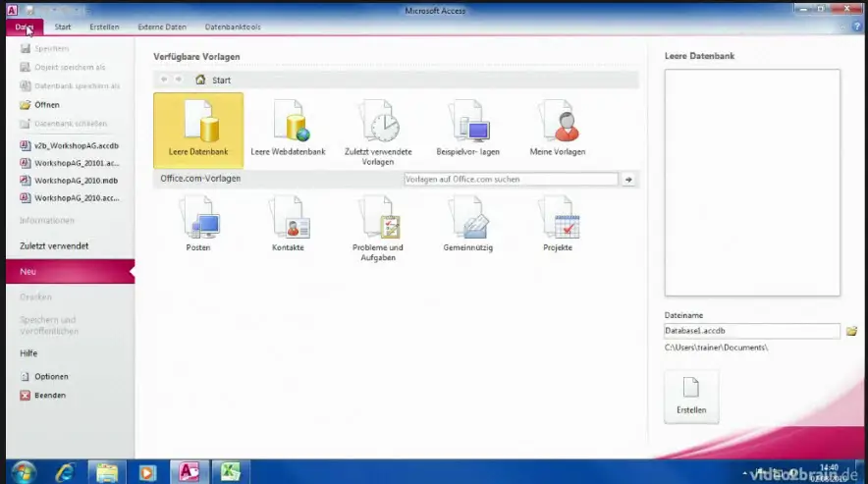Viewport: 868px width, 484px height.
Task: Click the Start home icon in the breadcrumb
Action: [x=200, y=80]
